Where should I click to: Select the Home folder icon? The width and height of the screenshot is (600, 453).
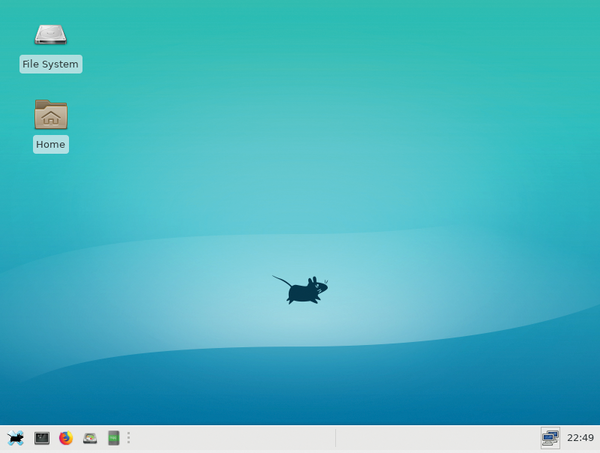pyautogui.click(x=50, y=114)
